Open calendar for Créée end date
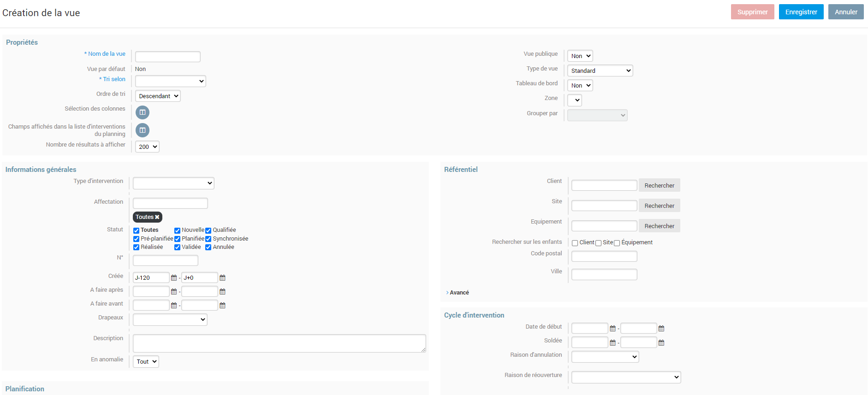Screen dimensions: 868x395 click(x=222, y=278)
